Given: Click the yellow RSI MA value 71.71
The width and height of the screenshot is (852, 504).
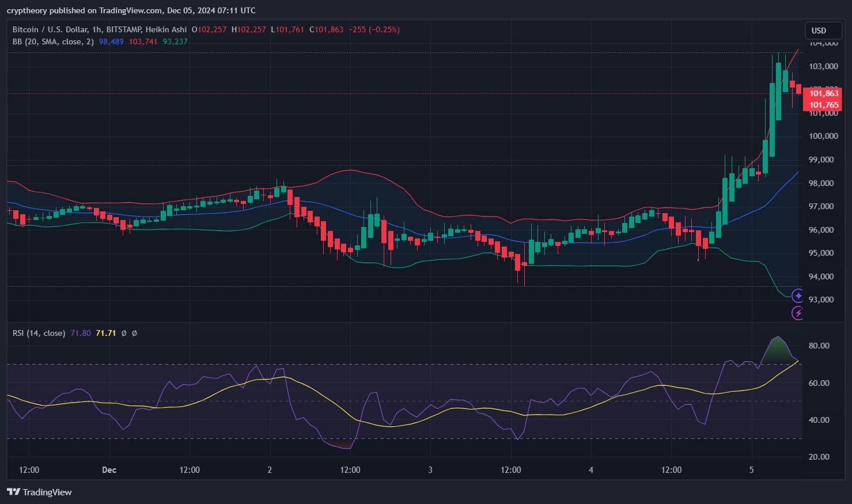Looking at the screenshot, I should [106, 333].
